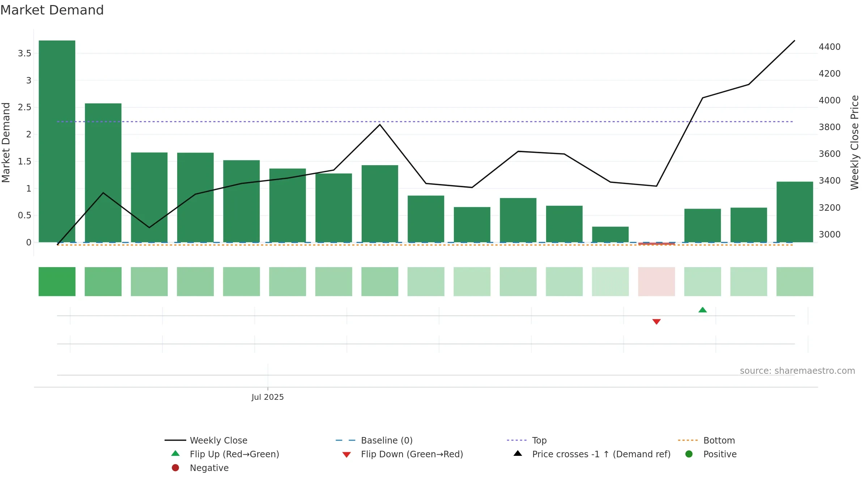This screenshot has width=868, height=488.
Task: Click the darkest green first heatmap cell
Action: click(x=57, y=282)
